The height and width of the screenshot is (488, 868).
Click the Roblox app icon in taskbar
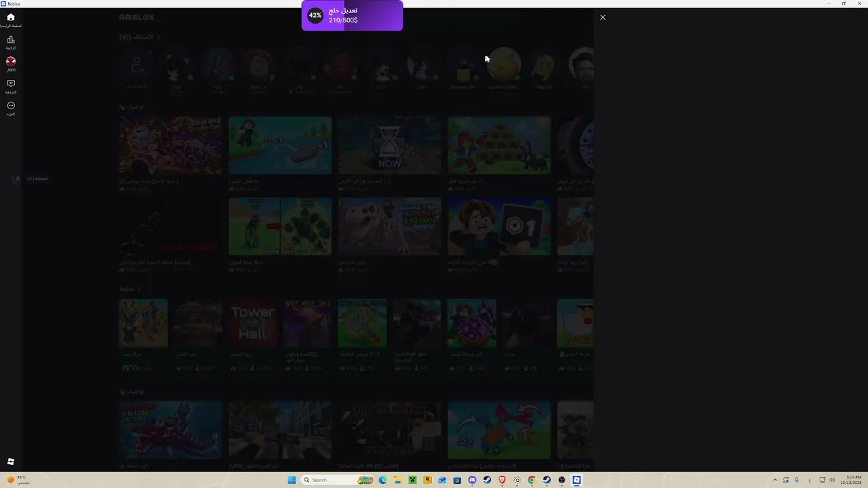[x=576, y=480]
